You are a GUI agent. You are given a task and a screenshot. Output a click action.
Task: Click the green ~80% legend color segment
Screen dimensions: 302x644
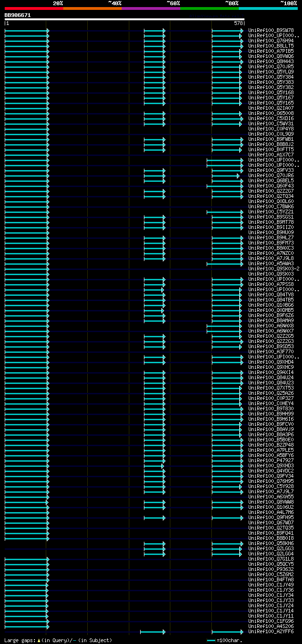pos(210,8)
